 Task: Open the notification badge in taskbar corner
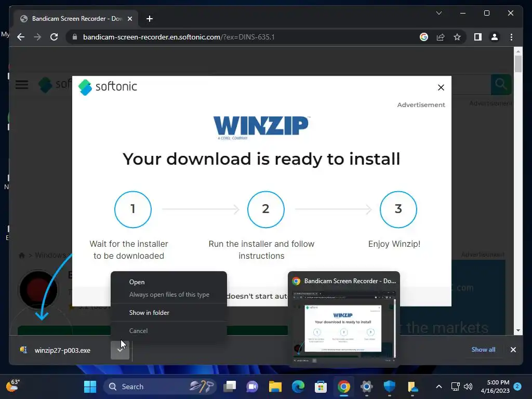coord(517,387)
